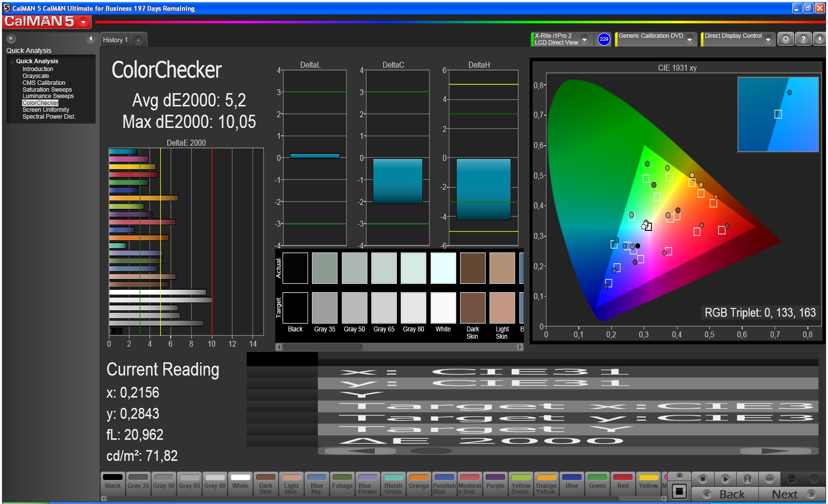The width and height of the screenshot is (828, 504).
Task: Open the CalMAN 5 main menu arrow
Action: pyautogui.click(x=83, y=22)
